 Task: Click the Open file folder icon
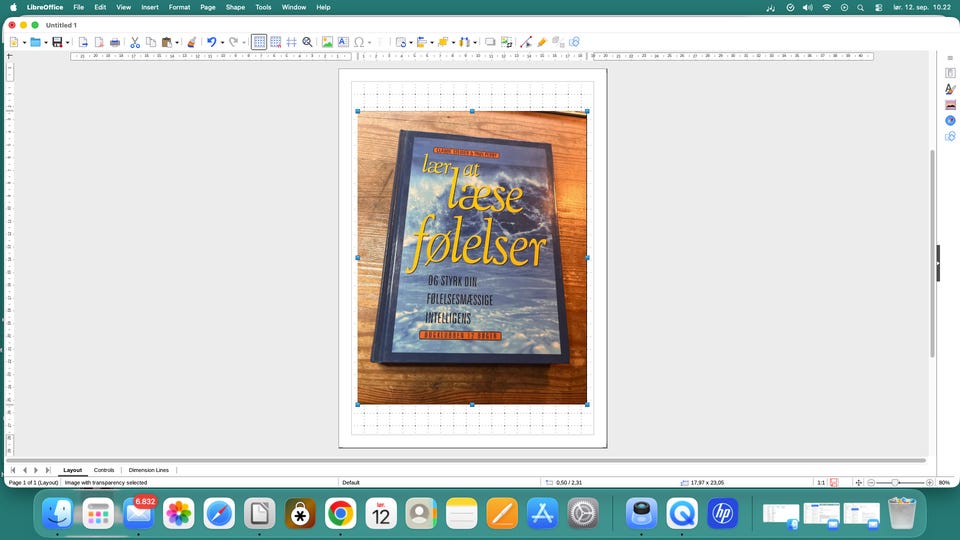pyautogui.click(x=36, y=42)
